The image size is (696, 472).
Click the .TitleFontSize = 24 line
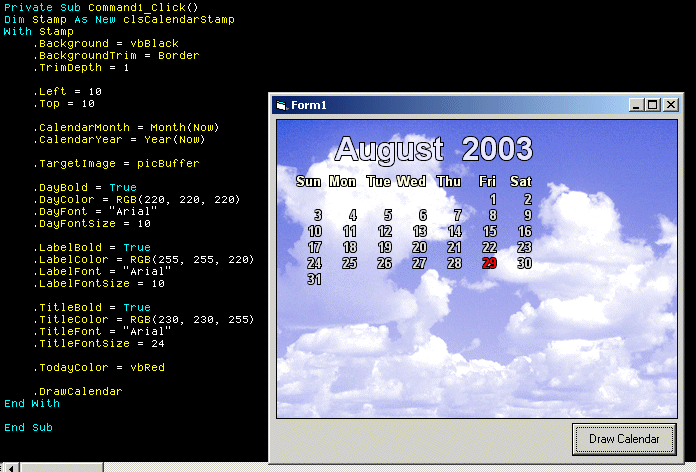point(100,343)
